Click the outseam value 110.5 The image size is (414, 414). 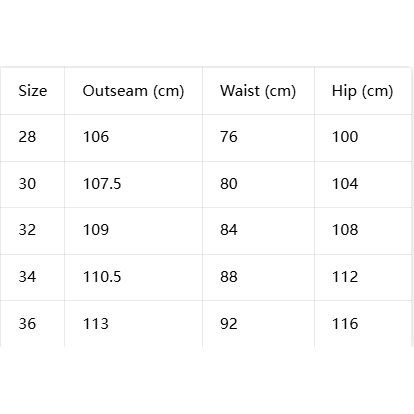pos(102,277)
